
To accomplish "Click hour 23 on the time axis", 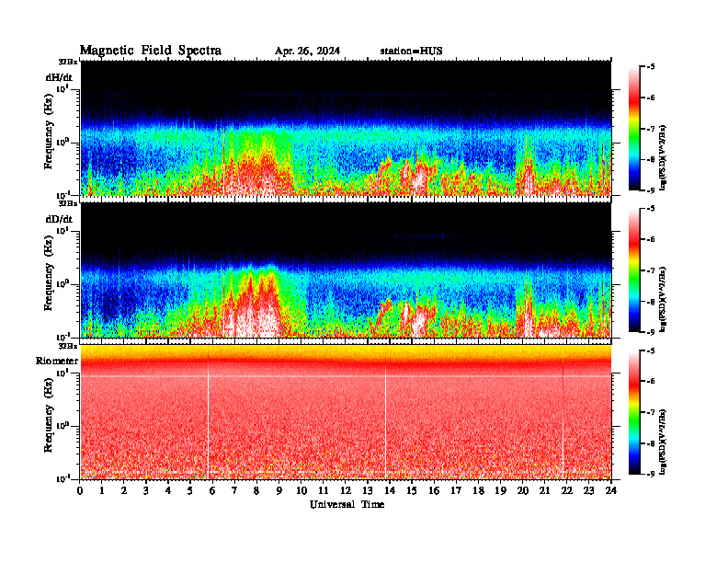I will (588, 490).
